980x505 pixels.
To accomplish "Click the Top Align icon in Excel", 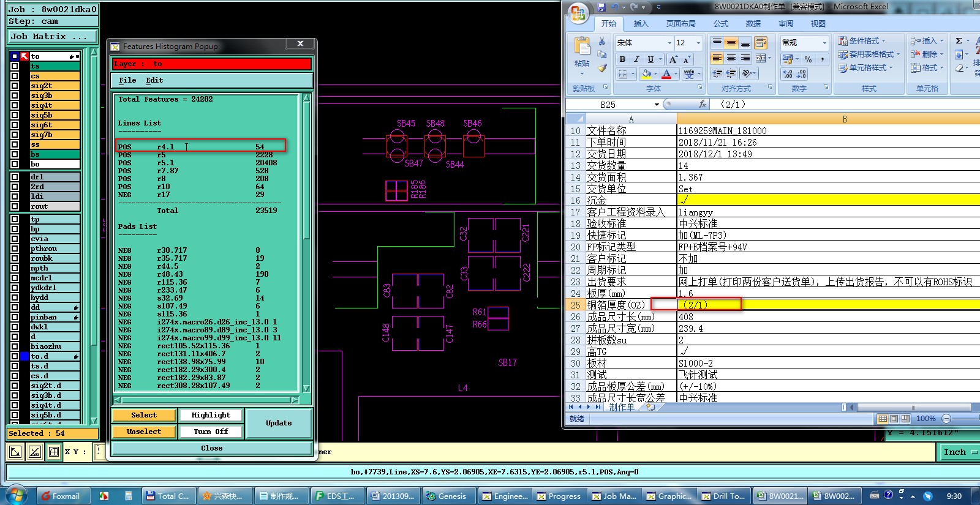I will coord(717,42).
